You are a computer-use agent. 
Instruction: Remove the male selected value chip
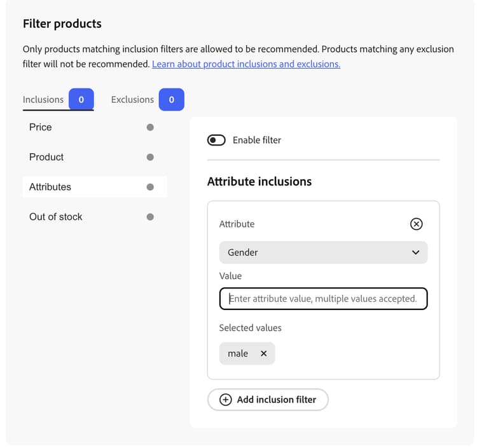pyautogui.click(x=263, y=353)
